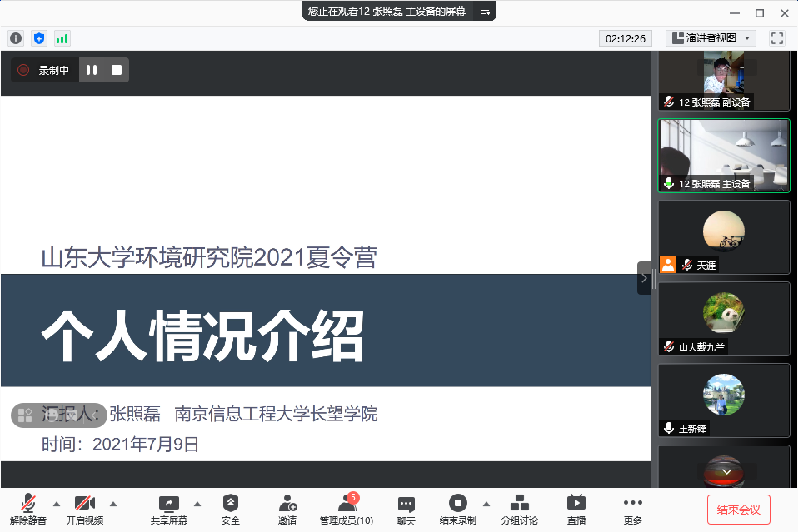Pause the recording in progress
The width and height of the screenshot is (798, 532).
[92, 71]
